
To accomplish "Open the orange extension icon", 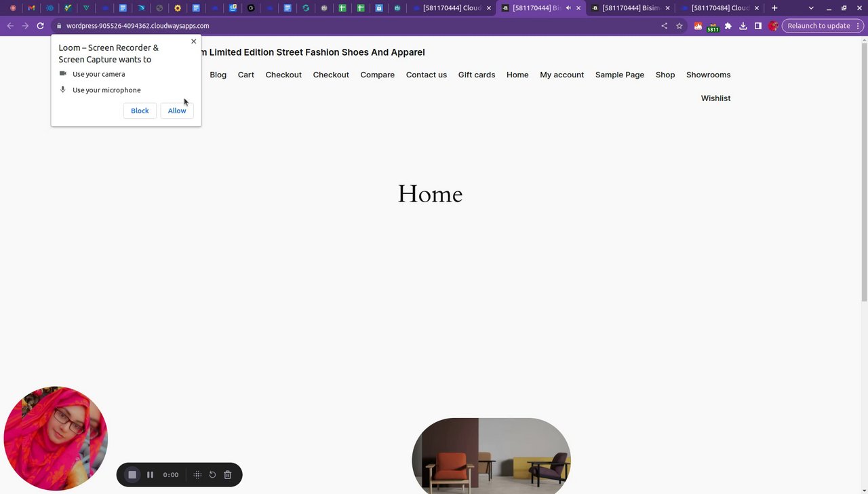I will (x=698, y=26).
